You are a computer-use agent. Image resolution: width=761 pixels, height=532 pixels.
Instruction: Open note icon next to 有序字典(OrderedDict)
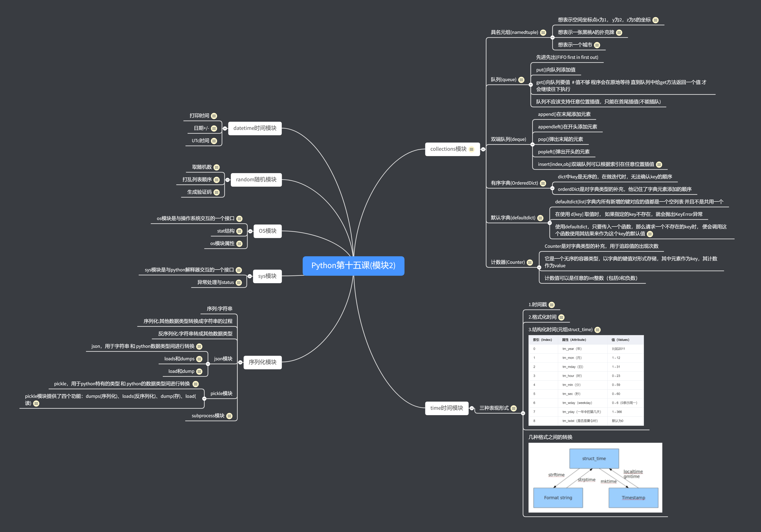tap(543, 183)
